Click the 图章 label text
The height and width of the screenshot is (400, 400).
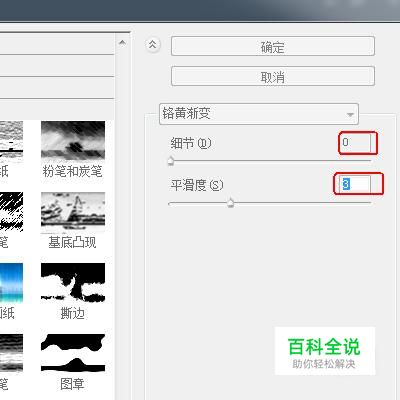tap(72, 384)
